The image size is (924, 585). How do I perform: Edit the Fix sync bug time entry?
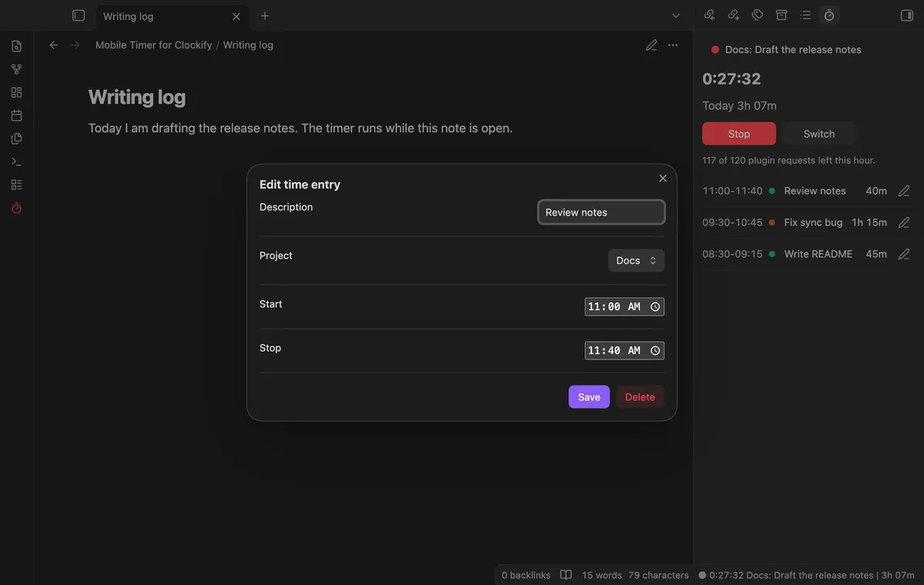click(904, 222)
